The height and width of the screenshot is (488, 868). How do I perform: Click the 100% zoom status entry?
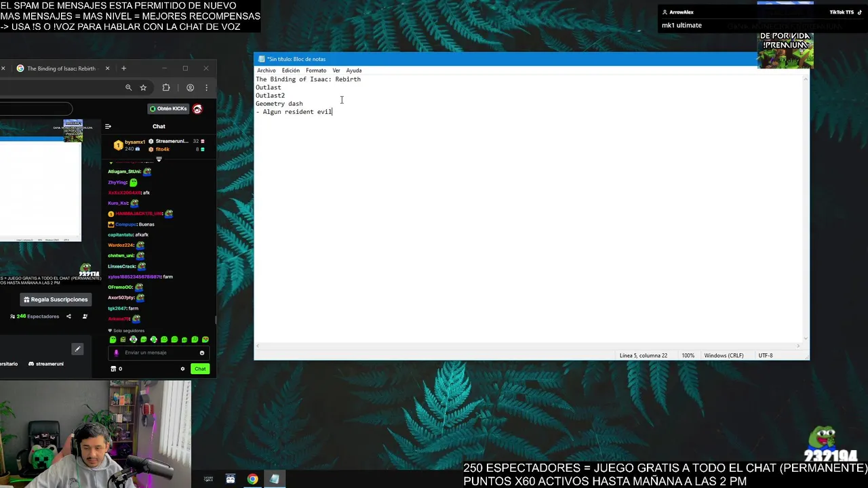[688, 355]
